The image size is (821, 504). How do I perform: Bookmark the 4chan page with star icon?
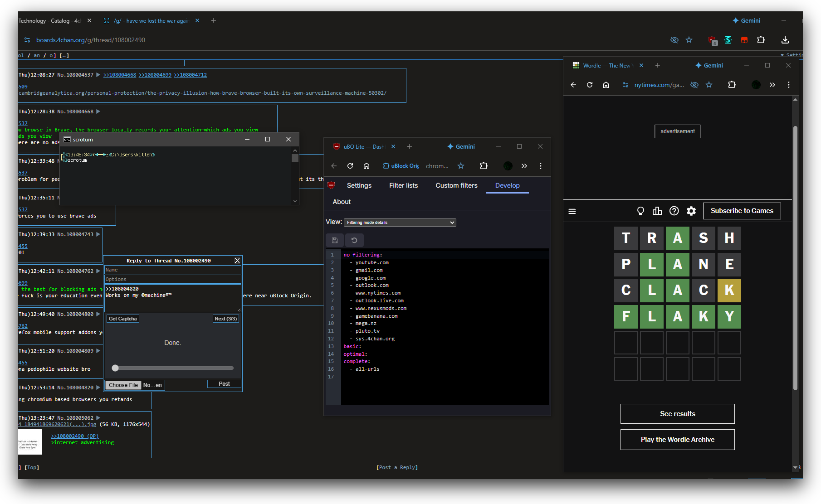(689, 40)
